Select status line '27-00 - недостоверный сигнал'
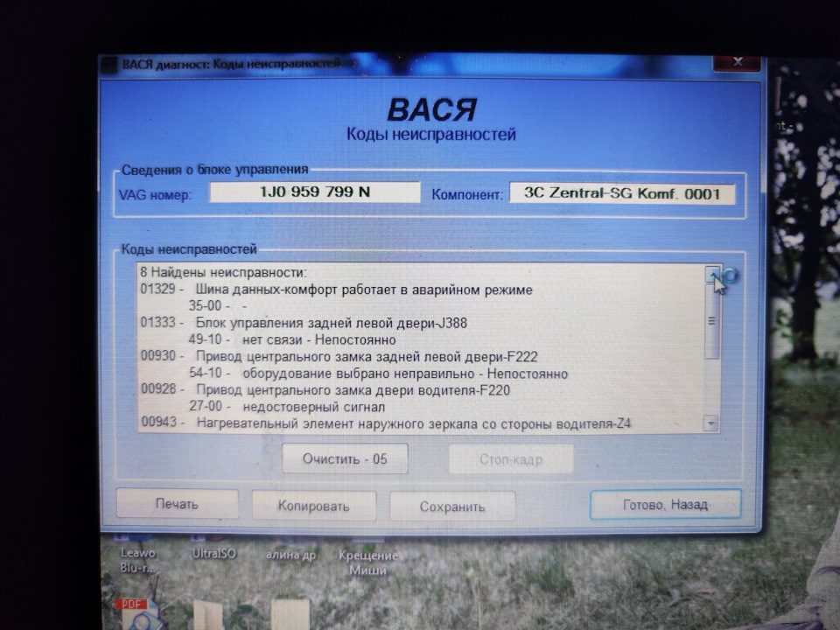This screenshot has height=630, width=840. (x=287, y=407)
